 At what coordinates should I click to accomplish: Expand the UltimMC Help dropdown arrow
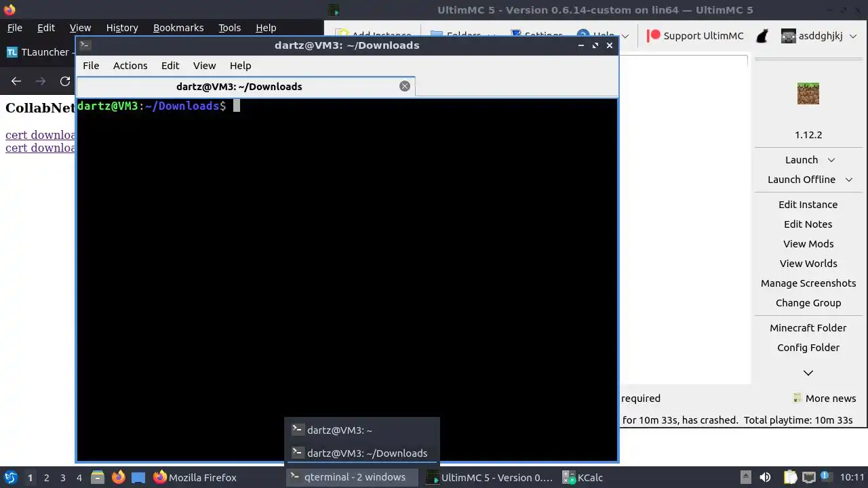tap(625, 36)
